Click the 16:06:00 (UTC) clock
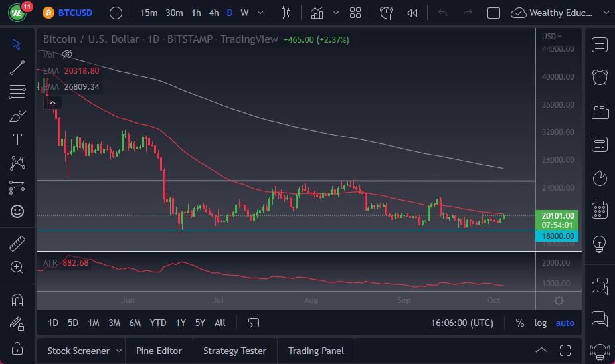This screenshot has width=615, height=364. (x=462, y=323)
